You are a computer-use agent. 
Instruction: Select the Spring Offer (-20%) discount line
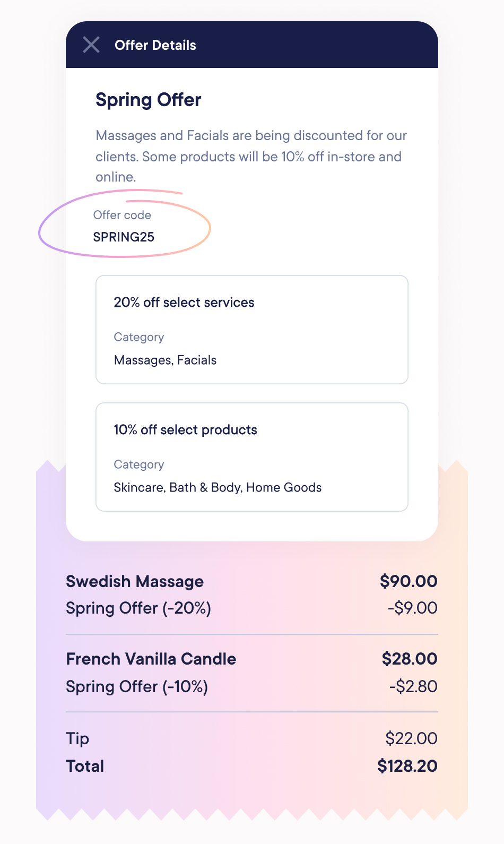[x=138, y=608]
